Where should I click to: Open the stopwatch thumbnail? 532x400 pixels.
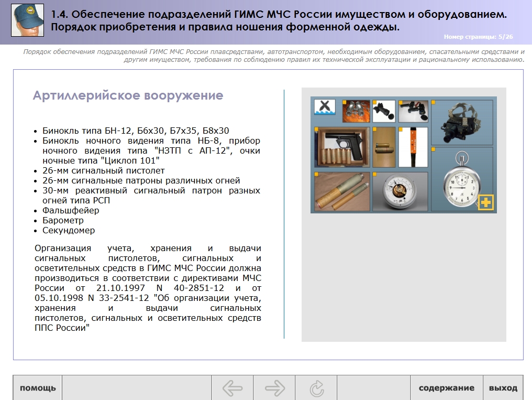tap(462, 179)
